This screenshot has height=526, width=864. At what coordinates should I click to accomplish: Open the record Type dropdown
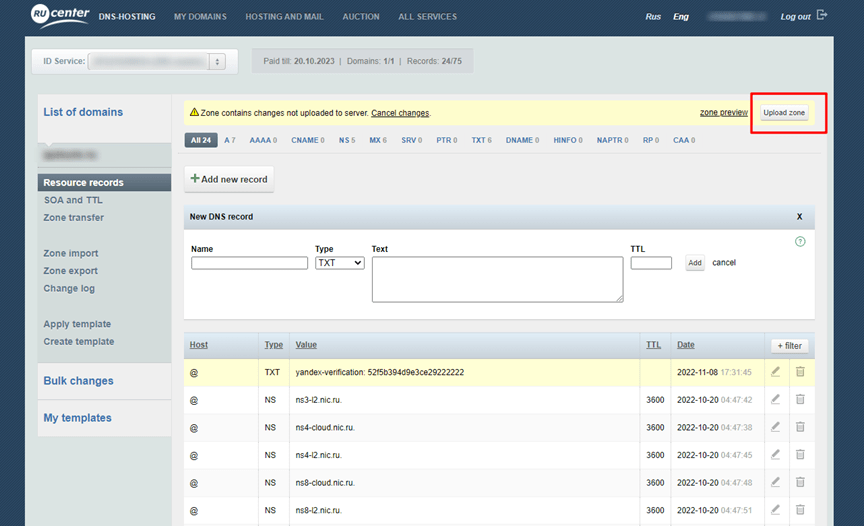[339, 263]
